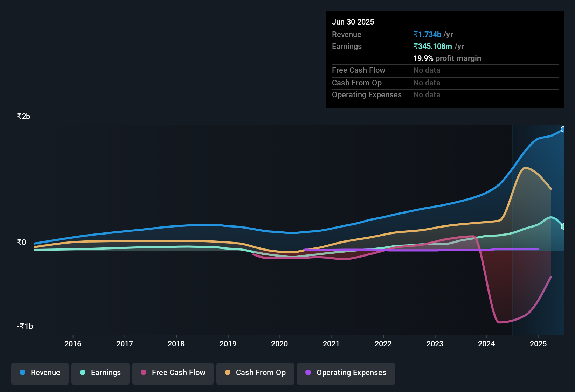Click the 2024 x-axis year label
Screen dimensions: 575x392
pyautogui.click(x=486, y=344)
